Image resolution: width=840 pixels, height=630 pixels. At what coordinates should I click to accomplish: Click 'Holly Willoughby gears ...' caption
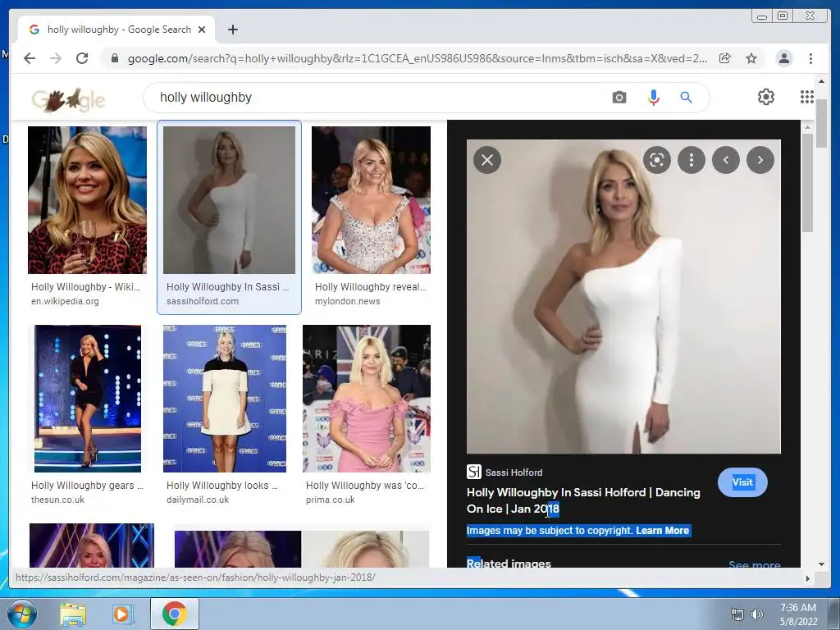87,486
